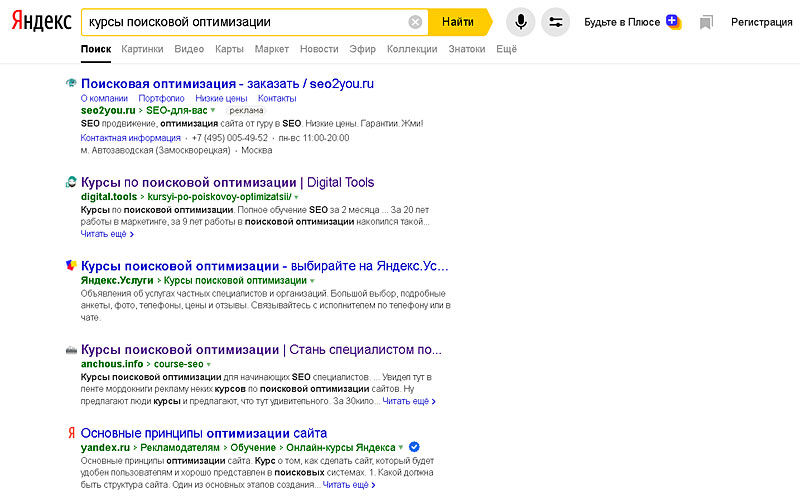Image resolution: width=800 pixels, height=500 pixels.
Task: Open the Контакты sitelink
Action: (x=277, y=98)
